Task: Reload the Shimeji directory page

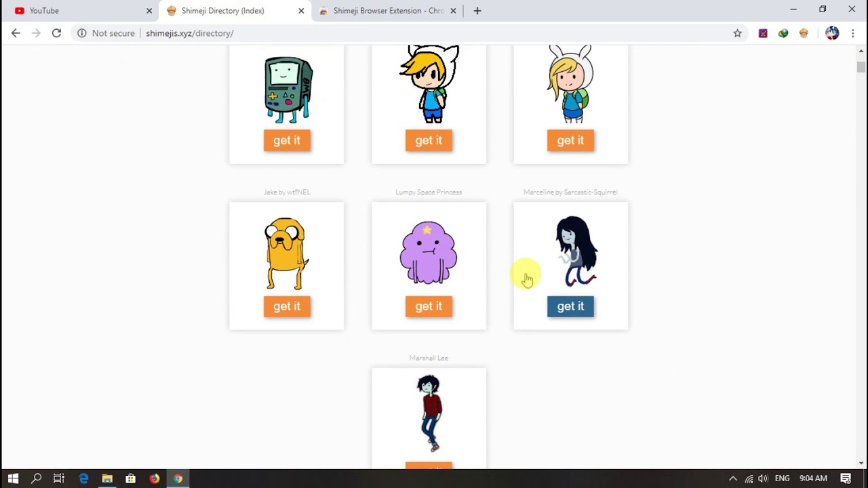Action: coord(56,33)
